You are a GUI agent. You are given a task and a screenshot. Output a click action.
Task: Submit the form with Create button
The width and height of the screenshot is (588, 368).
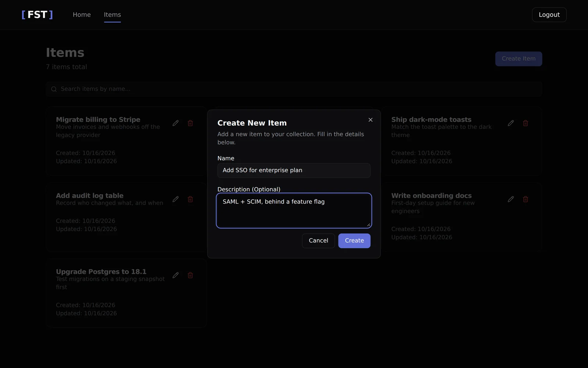click(x=354, y=241)
